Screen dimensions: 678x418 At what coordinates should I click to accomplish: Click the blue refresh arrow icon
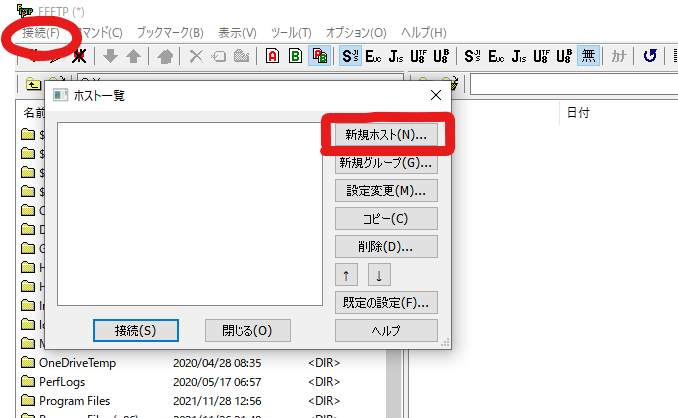point(650,56)
